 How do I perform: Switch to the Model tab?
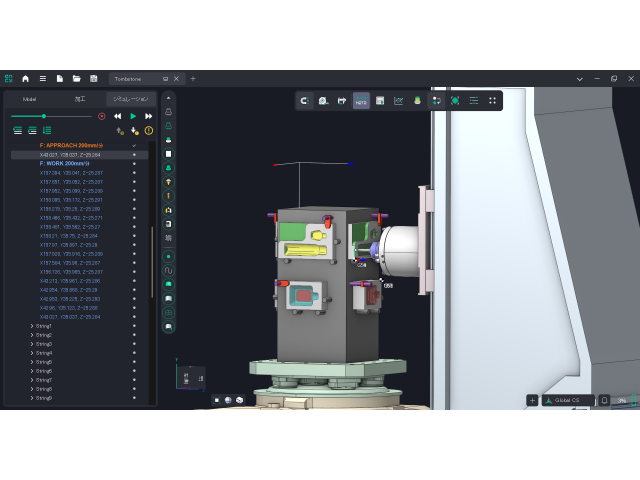point(30,99)
